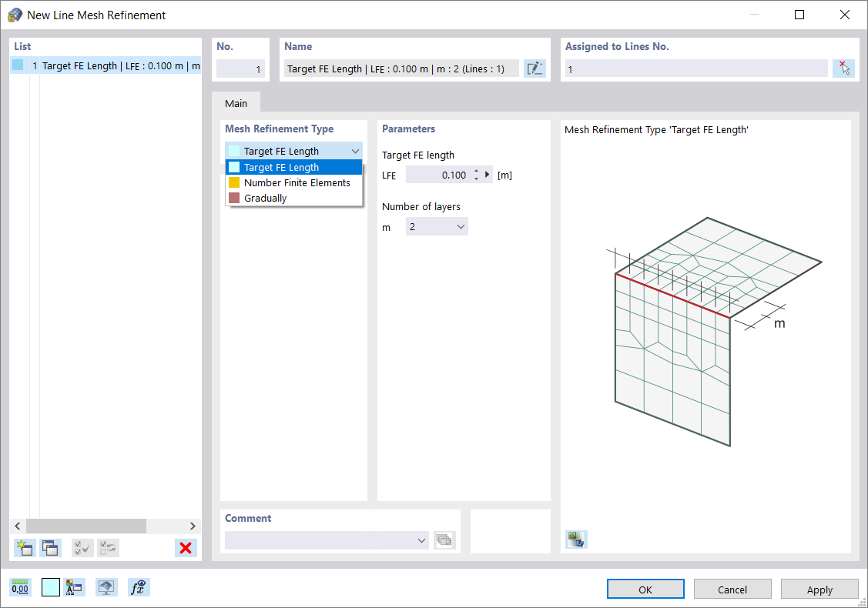Click the edit name icon beside Name field
This screenshot has height=608, width=868.
pyautogui.click(x=535, y=68)
